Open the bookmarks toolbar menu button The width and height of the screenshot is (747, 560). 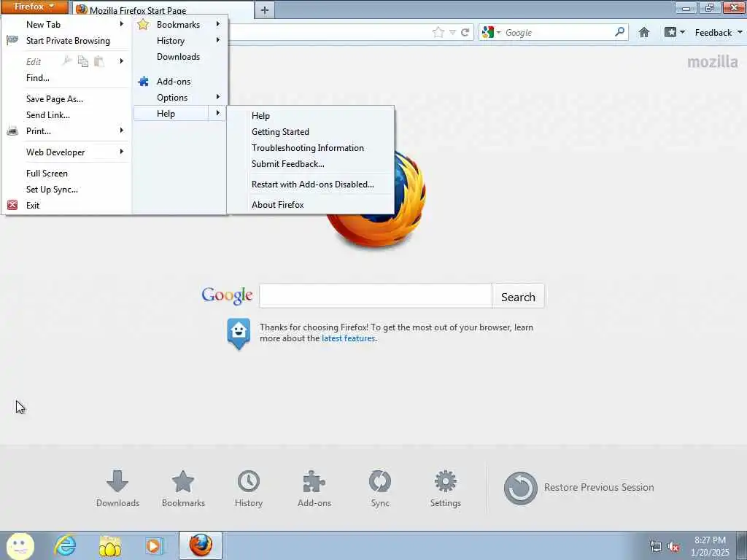[x=675, y=32]
